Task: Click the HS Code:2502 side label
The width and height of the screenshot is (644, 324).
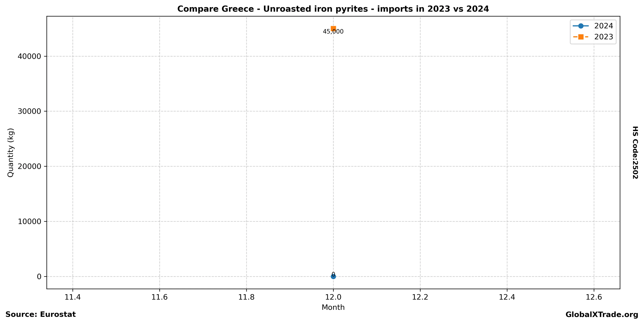Action: (x=635, y=152)
